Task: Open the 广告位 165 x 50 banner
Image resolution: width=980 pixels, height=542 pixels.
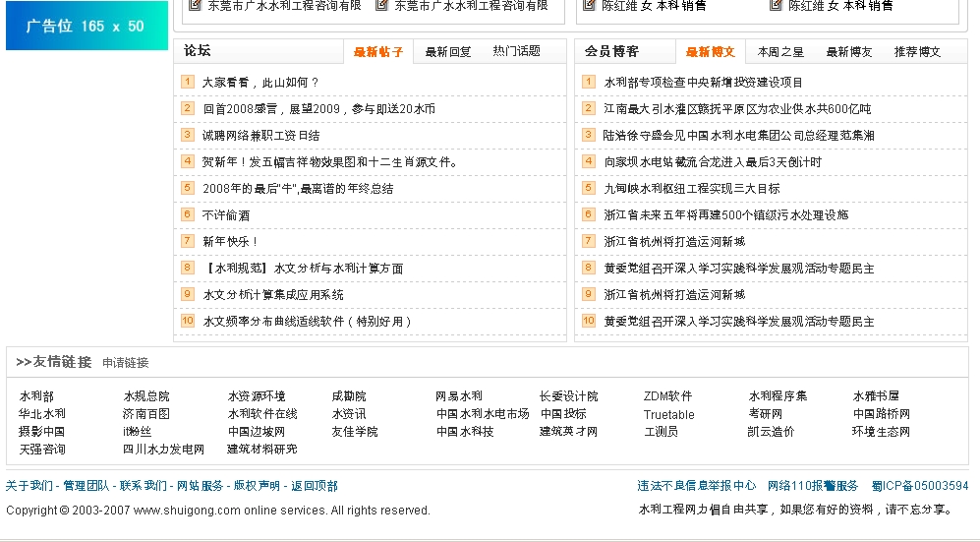Action: (x=86, y=26)
